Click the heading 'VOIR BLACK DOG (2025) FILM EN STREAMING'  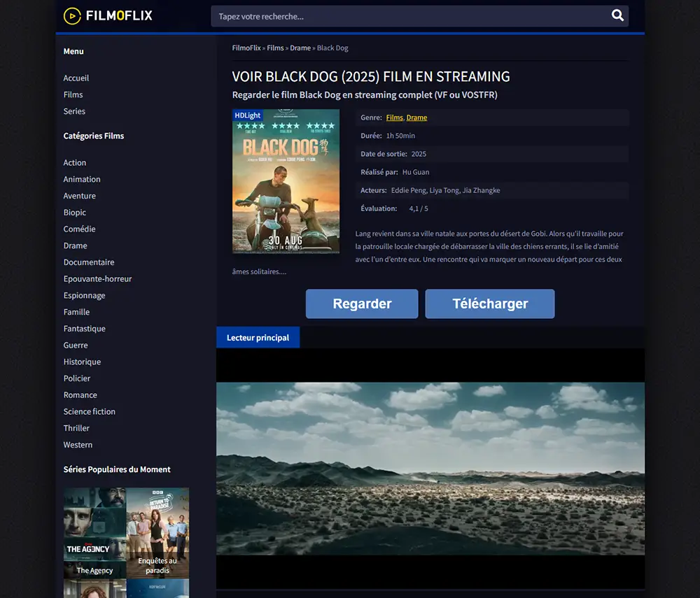(371, 77)
